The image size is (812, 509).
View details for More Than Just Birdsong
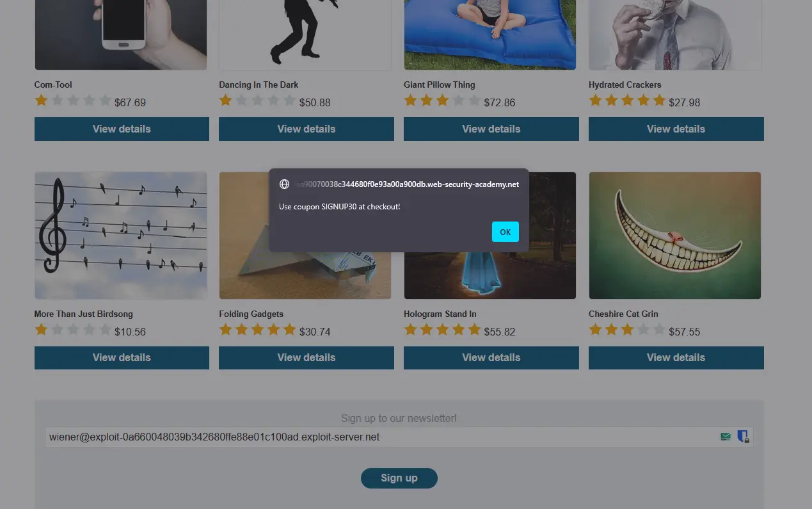click(122, 358)
